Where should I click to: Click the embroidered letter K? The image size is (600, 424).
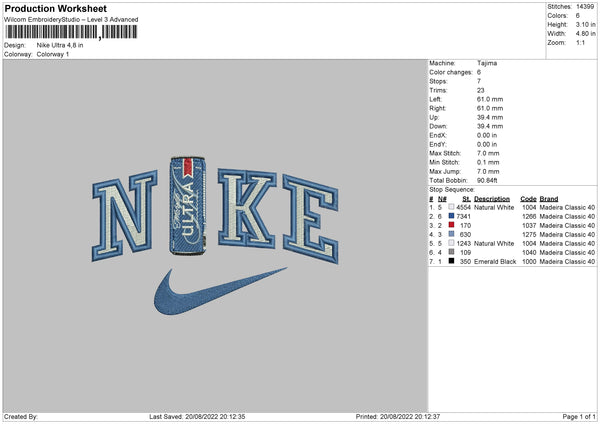click(247, 209)
